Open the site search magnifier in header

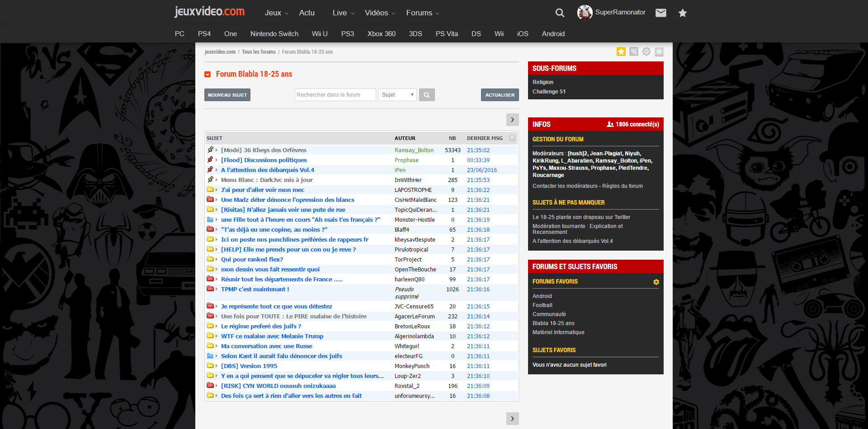pos(560,13)
